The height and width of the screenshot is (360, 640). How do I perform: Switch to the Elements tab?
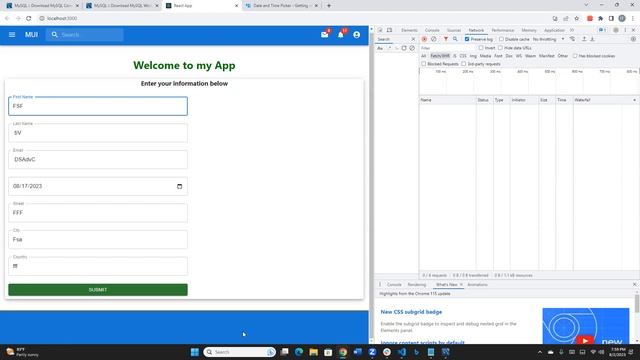pyautogui.click(x=409, y=30)
